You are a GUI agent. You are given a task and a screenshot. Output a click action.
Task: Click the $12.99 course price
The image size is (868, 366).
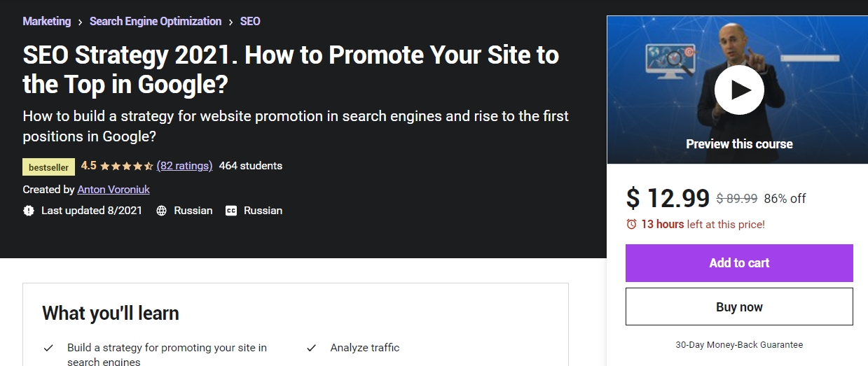(668, 198)
